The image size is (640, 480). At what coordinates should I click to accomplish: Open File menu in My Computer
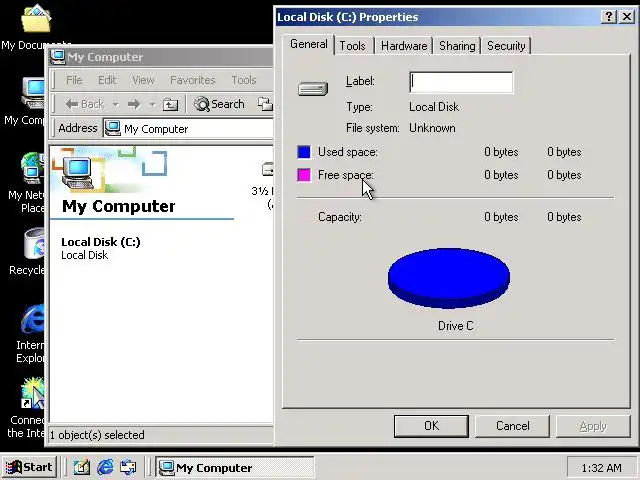[x=74, y=80]
